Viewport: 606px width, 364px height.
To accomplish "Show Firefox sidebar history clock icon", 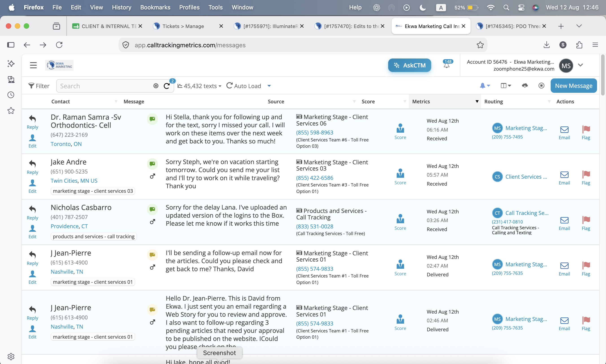I will 11,95.
